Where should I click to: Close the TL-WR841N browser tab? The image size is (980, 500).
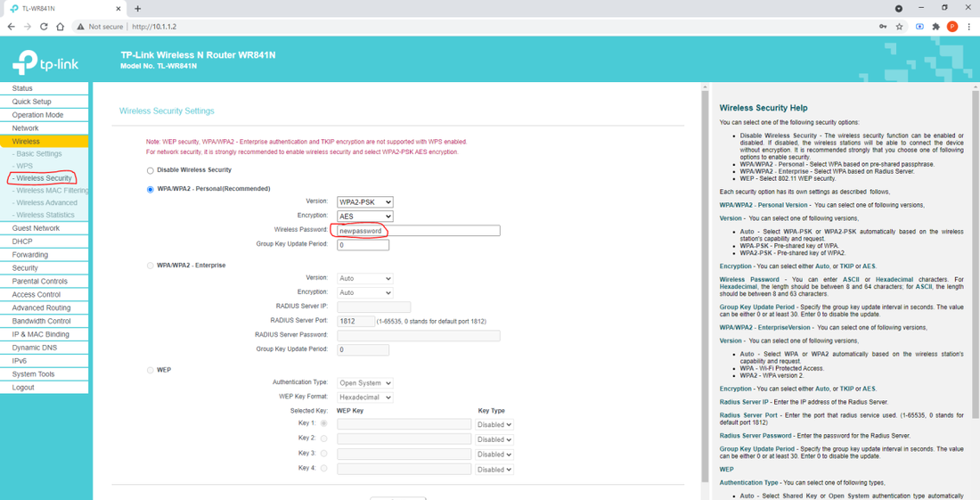click(x=118, y=9)
